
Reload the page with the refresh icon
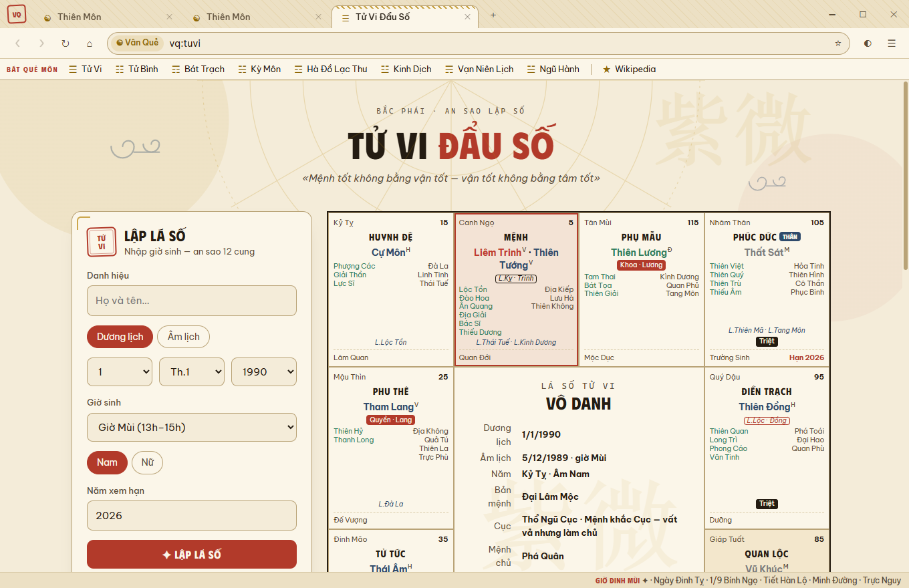click(x=66, y=43)
